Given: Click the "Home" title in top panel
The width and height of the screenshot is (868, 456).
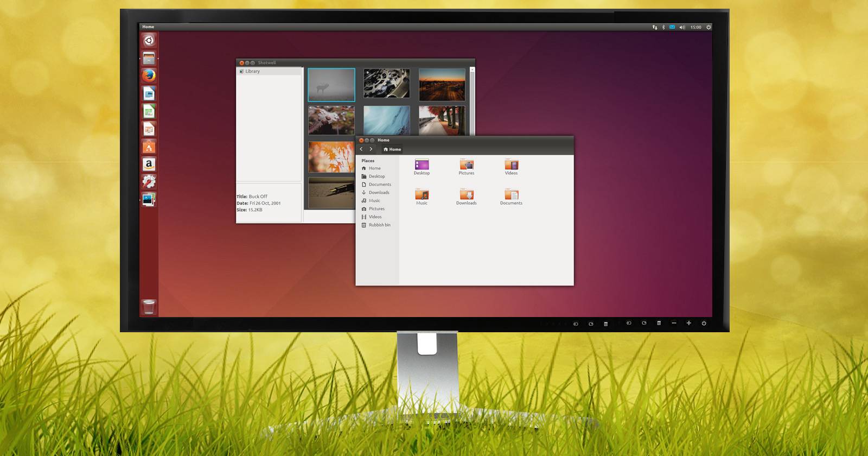Looking at the screenshot, I should tap(148, 27).
